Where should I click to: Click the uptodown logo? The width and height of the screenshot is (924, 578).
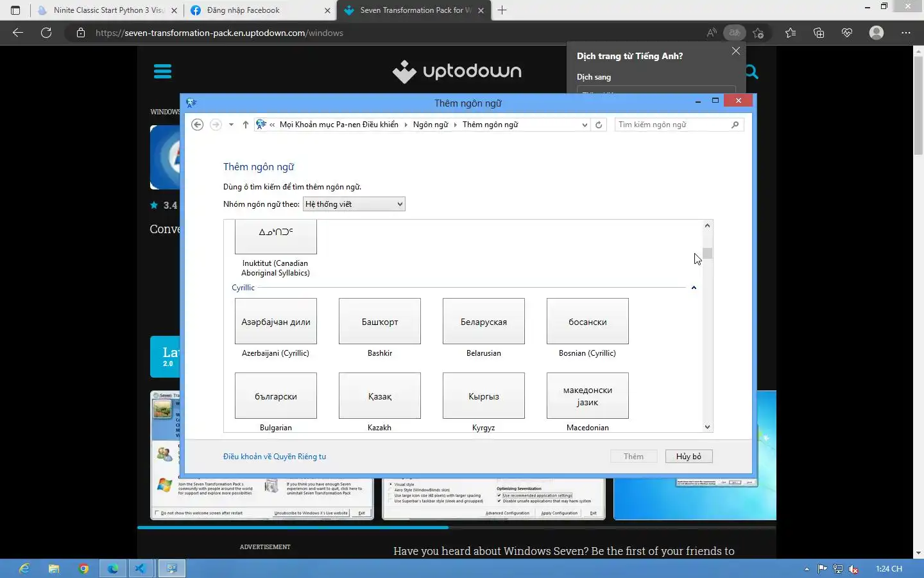click(x=457, y=71)
